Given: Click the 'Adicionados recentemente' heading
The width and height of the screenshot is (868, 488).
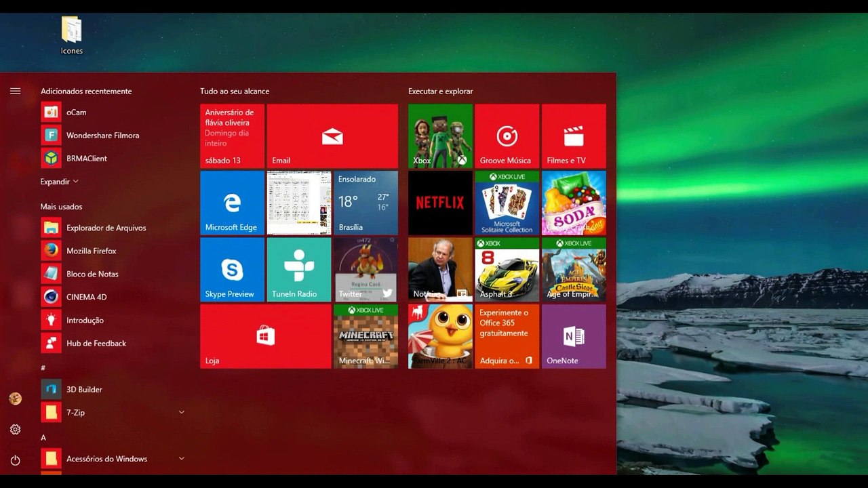Looking at the screenshot, I should pos(86,91).
